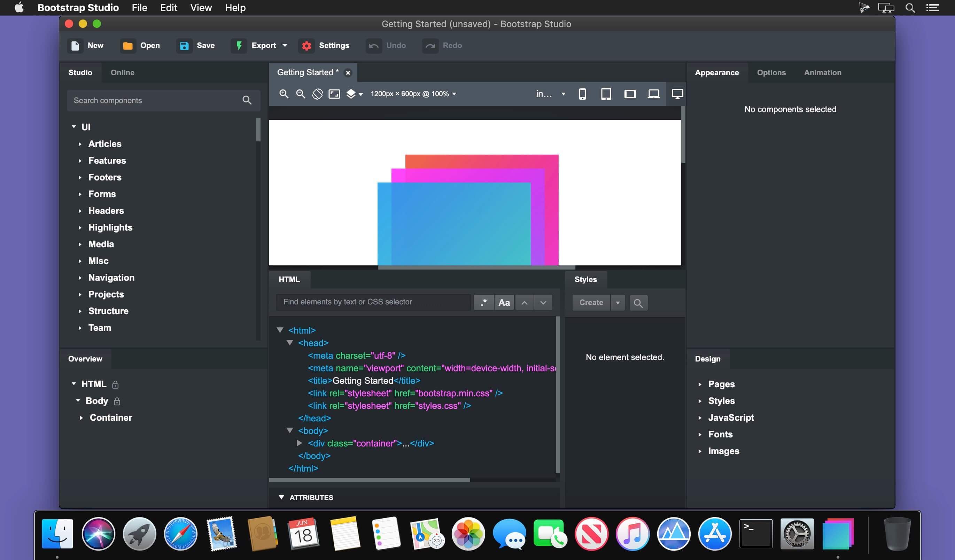The height and width of the screenshot is (560, 955).
Task: Select the mobile phone preview icon
Action: click(x=582, y=94)
